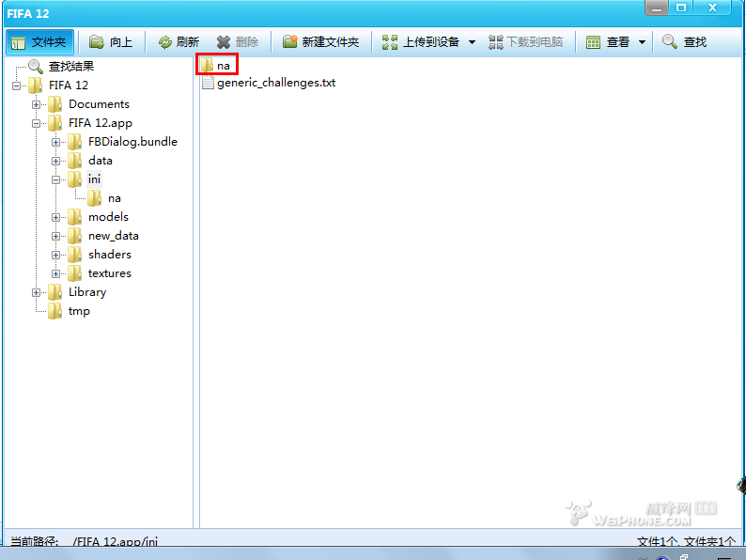Click the folder icon beside new_data
746x560 pixels.
(x=74, y=236)
